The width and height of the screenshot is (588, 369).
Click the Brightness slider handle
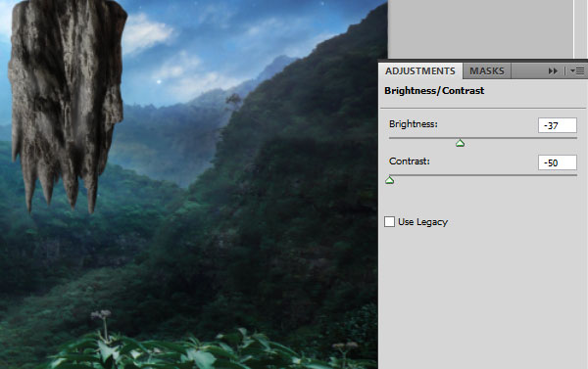(461, 143)
